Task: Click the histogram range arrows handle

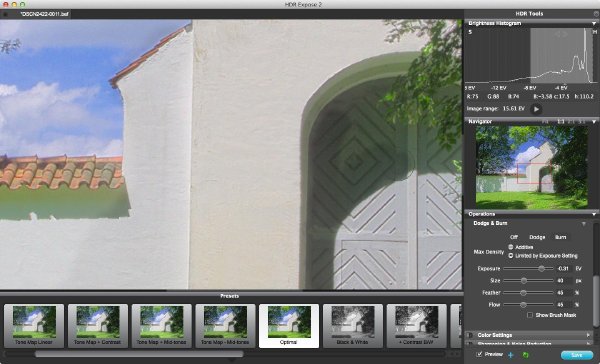Action: [x=561, y=34]
